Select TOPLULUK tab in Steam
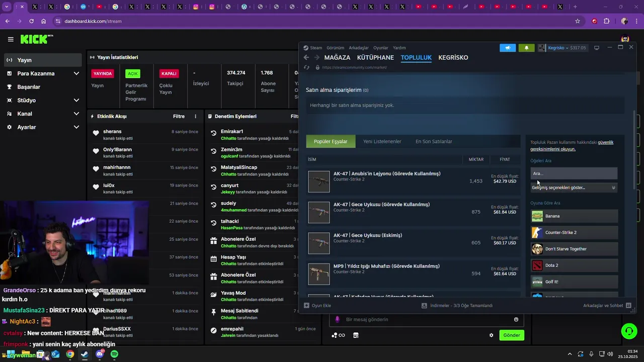This screenshot has height=362, width=644. (416, 57)
